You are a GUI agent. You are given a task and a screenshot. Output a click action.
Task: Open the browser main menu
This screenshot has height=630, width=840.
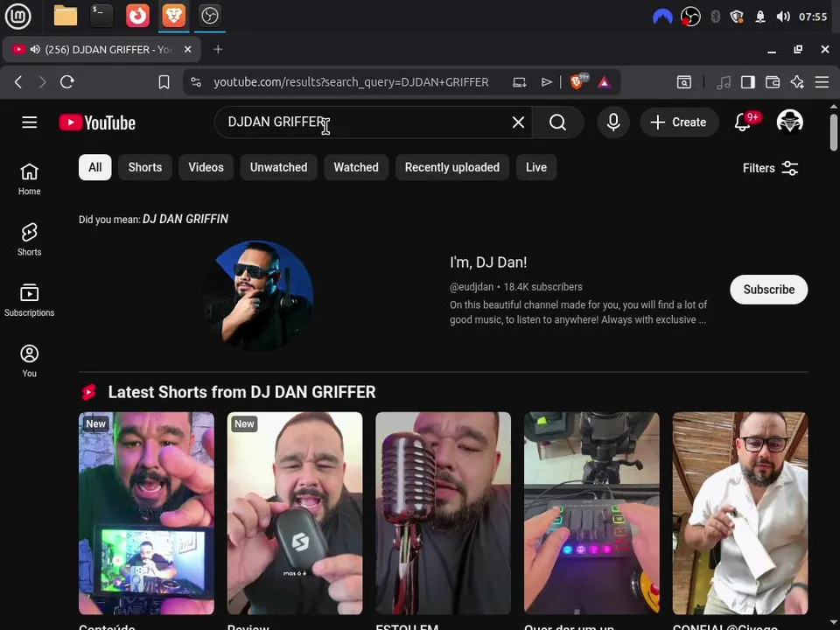click(822, 82)
